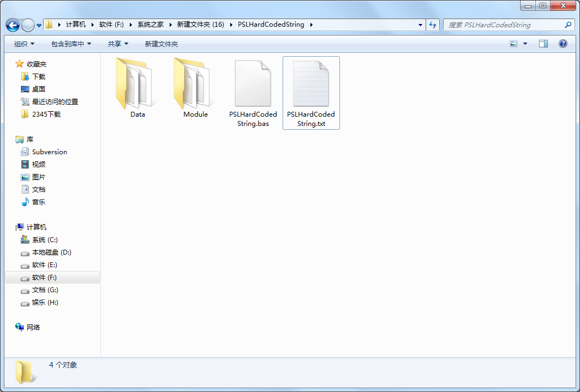Select 系统之家 in the address breadcrumb
Image resolution: width=580 pixels, height=392 pixels.
coord(150,25)
